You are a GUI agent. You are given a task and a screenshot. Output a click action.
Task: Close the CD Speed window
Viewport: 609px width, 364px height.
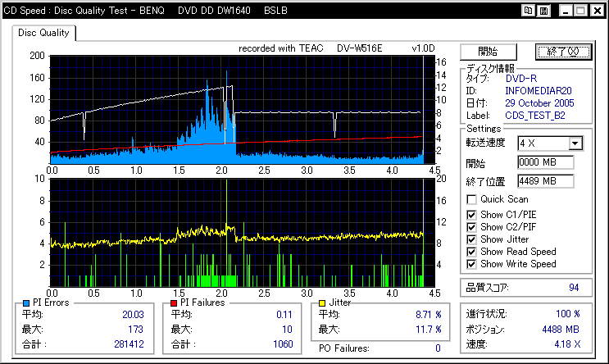click(597, 11)
